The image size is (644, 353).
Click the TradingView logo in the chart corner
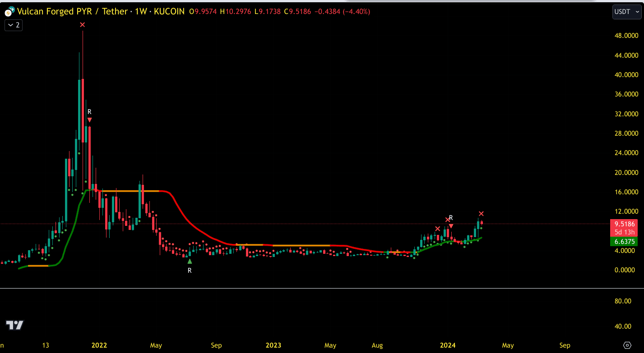tap(14, 325)
